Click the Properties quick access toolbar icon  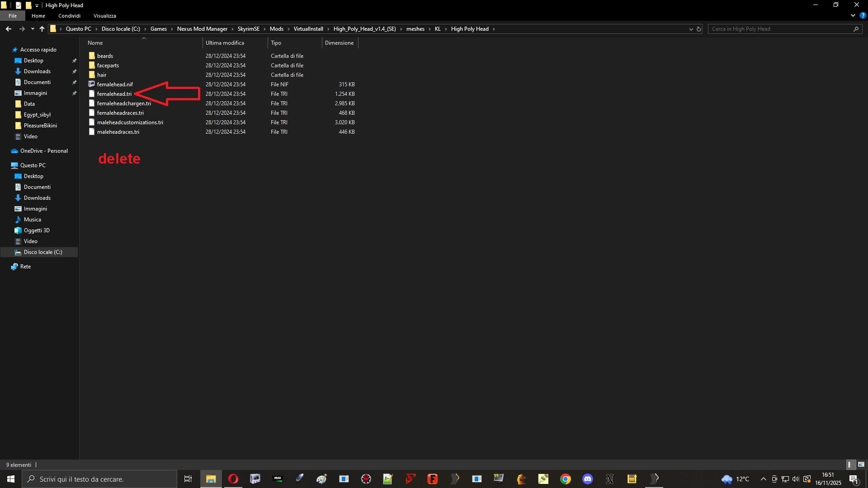[19, 5]
